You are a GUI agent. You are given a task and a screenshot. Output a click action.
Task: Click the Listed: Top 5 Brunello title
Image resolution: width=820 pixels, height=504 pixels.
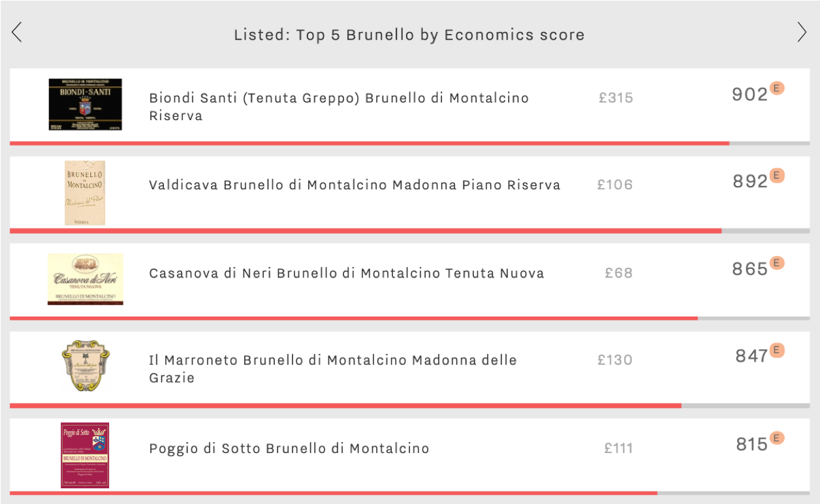pos(409,35)
